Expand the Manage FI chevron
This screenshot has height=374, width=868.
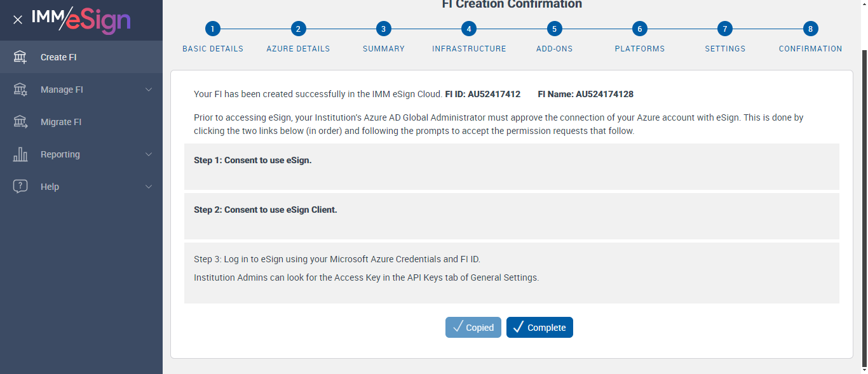149,90
